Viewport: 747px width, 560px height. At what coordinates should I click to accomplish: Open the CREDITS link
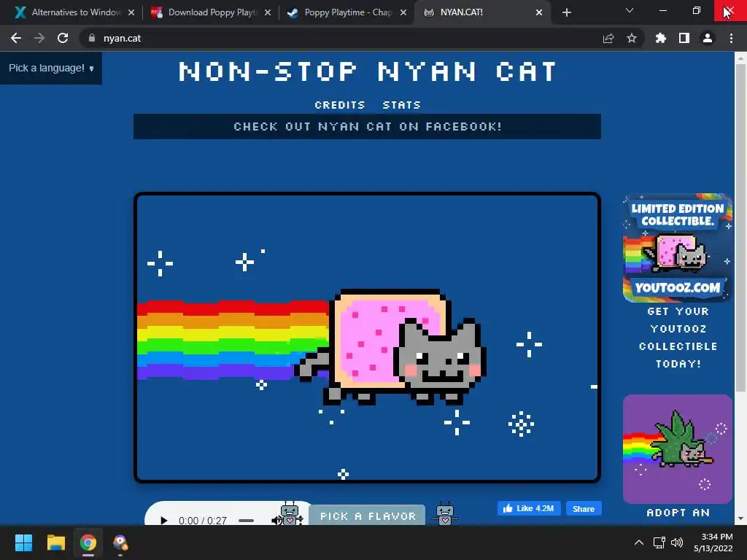[340, 105]
